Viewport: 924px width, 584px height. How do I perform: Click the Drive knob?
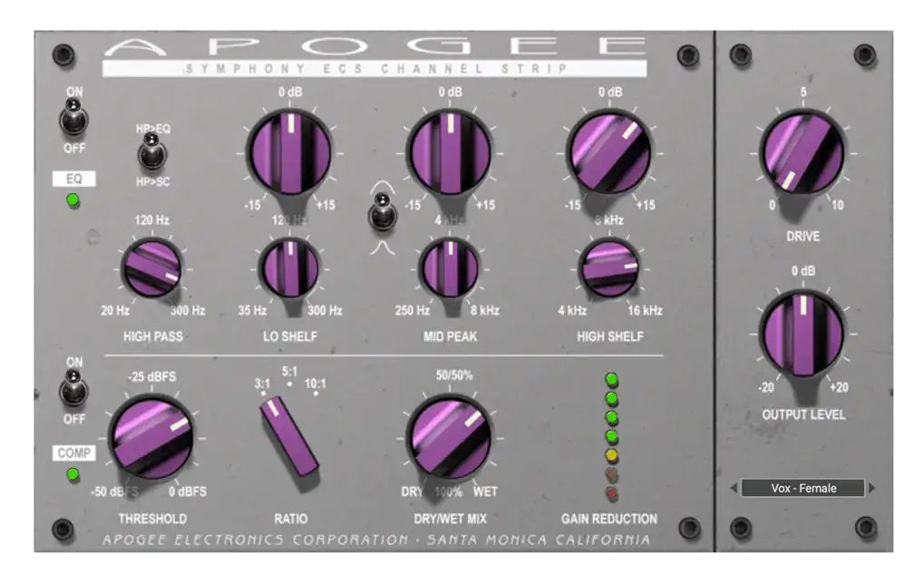[x=802, y=152]
